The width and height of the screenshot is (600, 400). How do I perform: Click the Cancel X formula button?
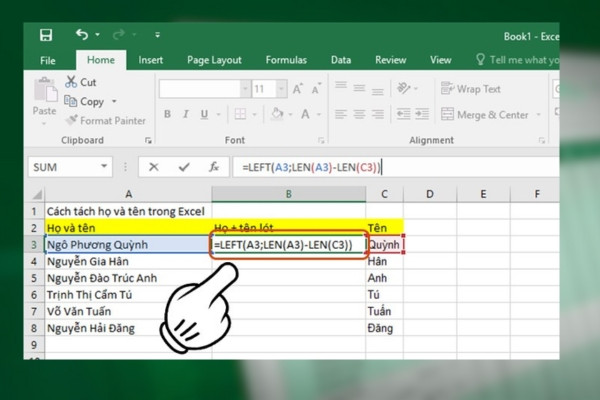(x=154, y=167)
